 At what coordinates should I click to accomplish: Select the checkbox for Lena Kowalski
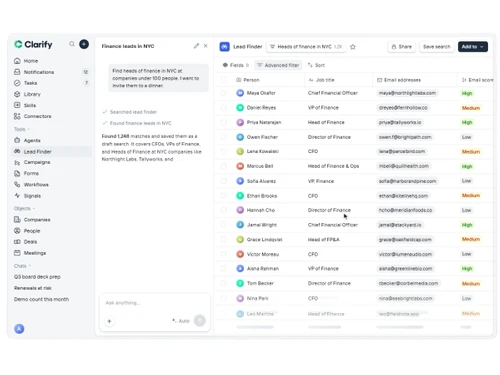224,151
